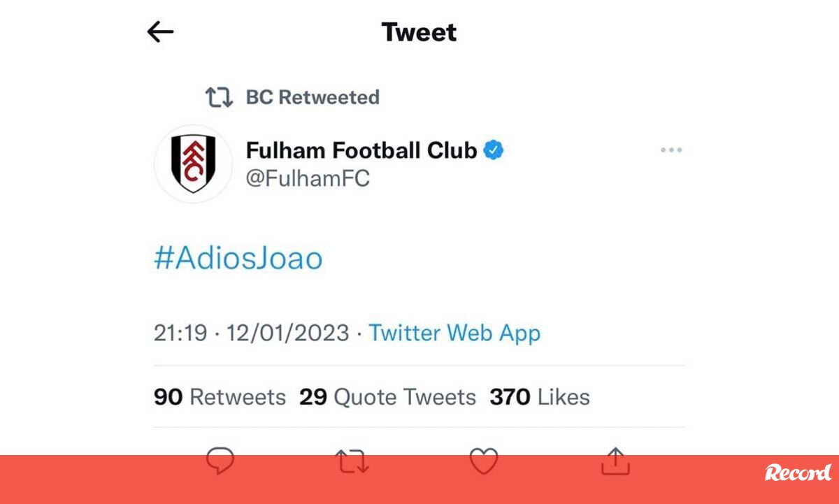Click the BC Retweeted label

313,97
